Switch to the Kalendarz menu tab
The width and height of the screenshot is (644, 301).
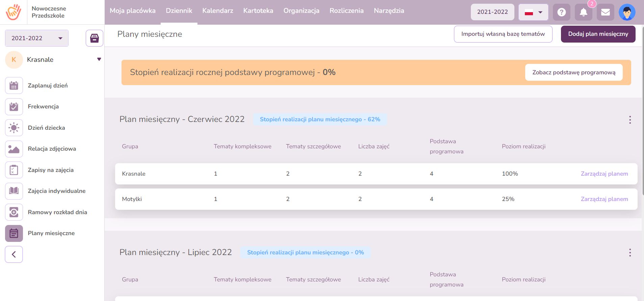tap(218, 11)
